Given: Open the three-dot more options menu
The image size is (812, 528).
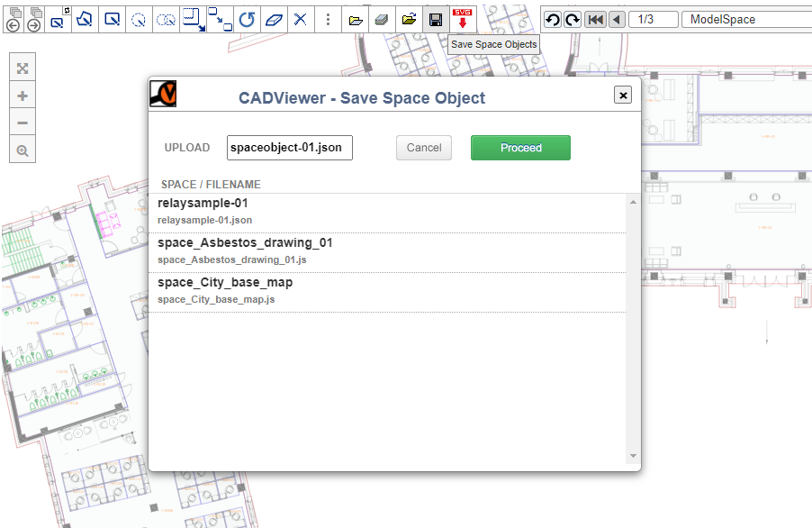Looking at the screenshot, I should point(328,20).
